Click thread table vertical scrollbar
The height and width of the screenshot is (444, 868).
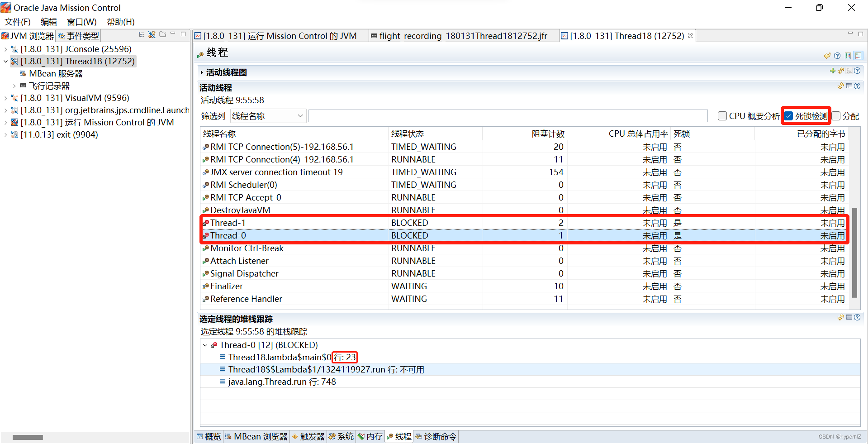854,252
